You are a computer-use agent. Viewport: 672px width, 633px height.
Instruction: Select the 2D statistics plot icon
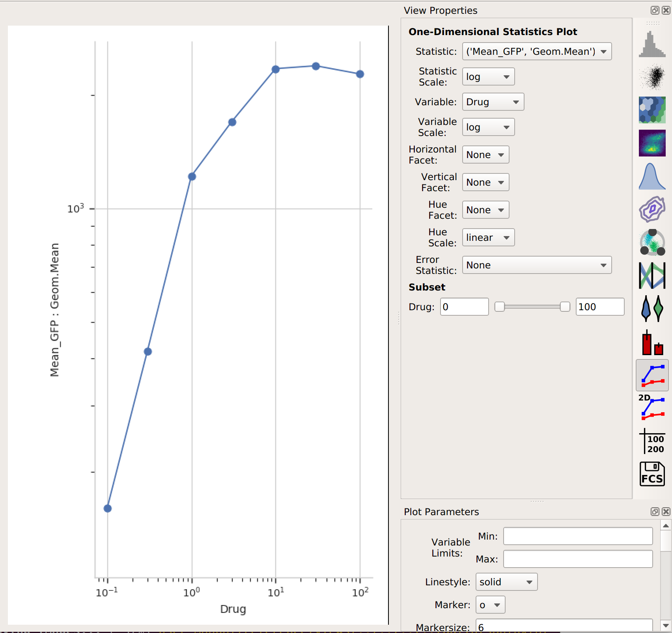(x=652, y=408)
